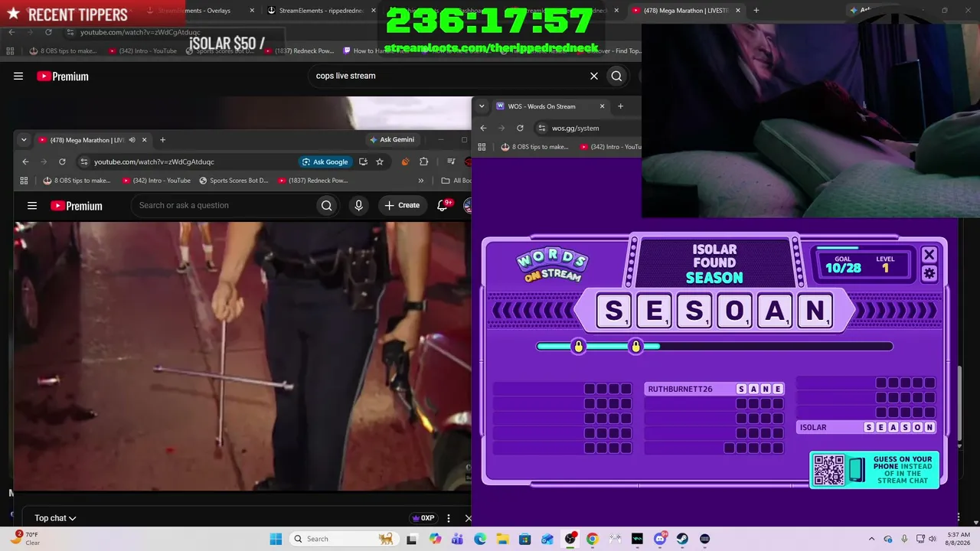Open Discord from taskbar
This screenshot has height=551, width=980.
(660, 539)
